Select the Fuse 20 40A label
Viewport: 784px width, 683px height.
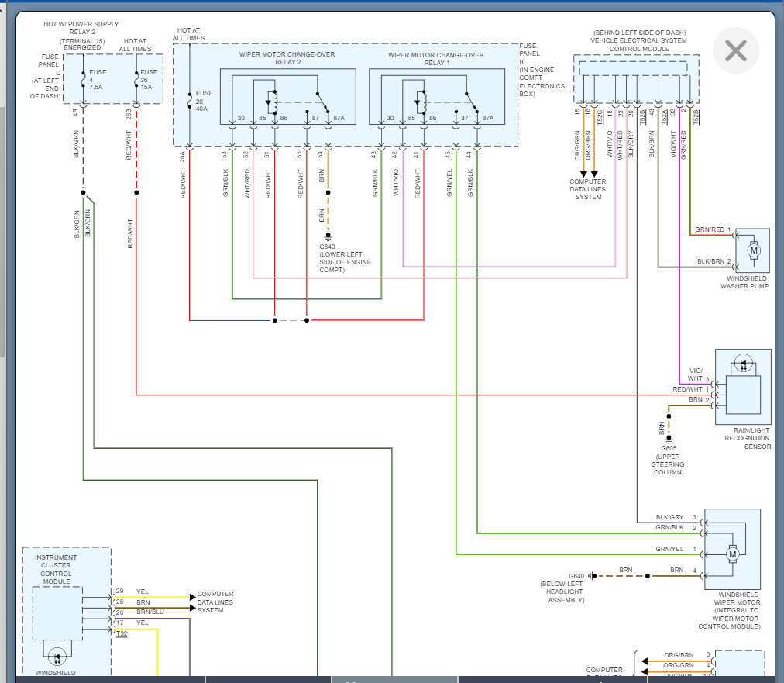pos(204,101)
